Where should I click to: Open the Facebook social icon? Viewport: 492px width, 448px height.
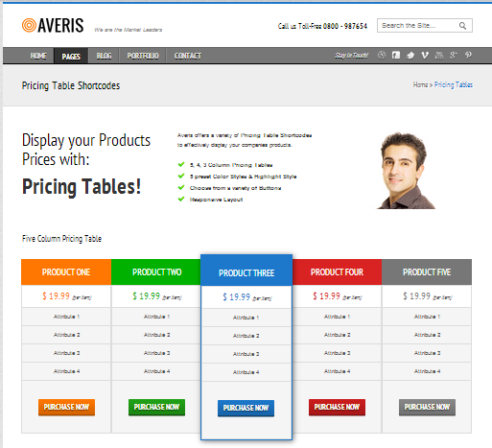pos(396,55)
